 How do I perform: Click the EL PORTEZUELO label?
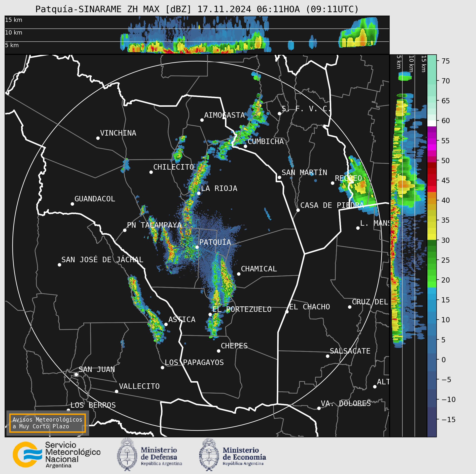coord(242,309)
